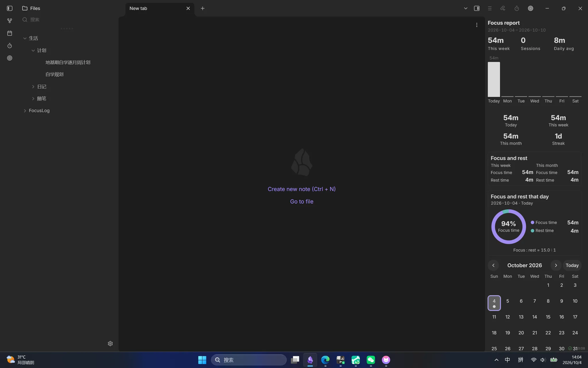Add a new tab with plus icon

click(x=203, y=8)
